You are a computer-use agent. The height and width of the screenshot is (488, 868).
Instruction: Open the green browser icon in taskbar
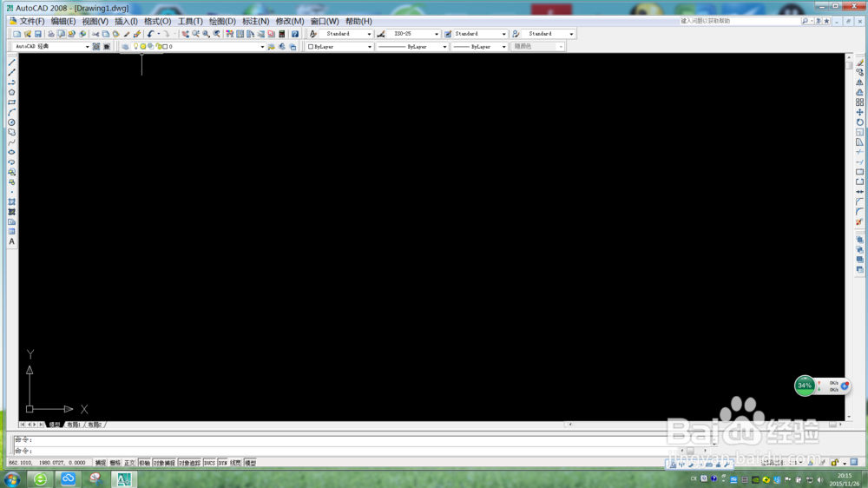point(40,479)
